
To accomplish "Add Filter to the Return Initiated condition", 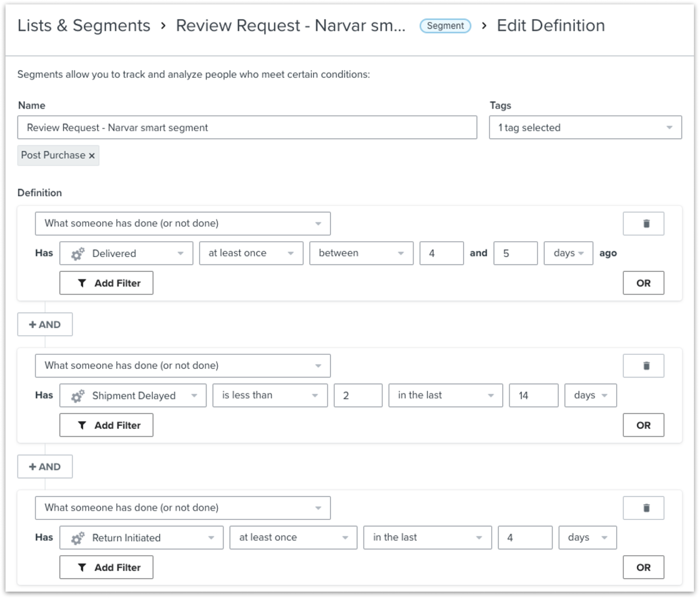I will pyautogui.click(x=106, y=567).
